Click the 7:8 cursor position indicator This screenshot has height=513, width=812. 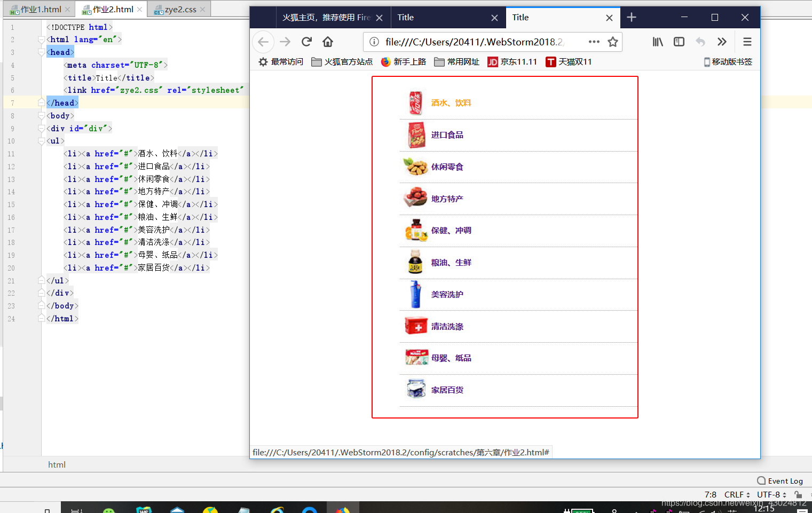point(710,495)
